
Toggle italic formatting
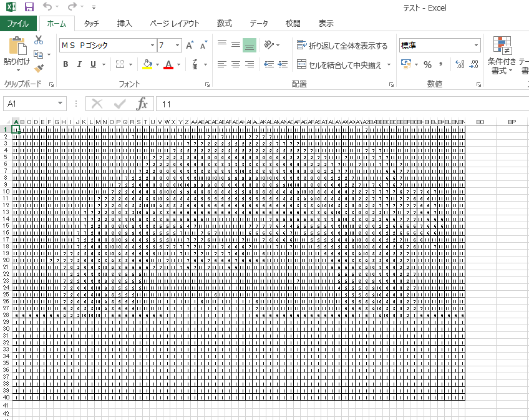pos(79,64)
